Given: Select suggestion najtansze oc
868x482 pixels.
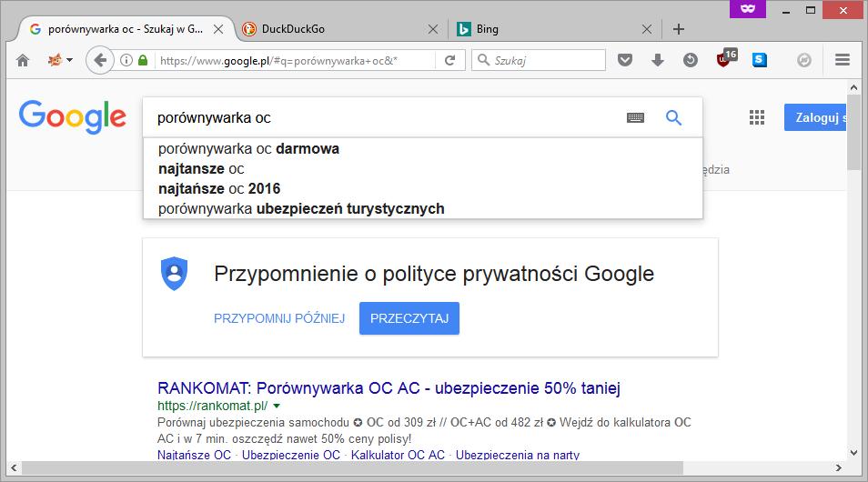Looking at the screenshot, I should [x=423, y=169].
